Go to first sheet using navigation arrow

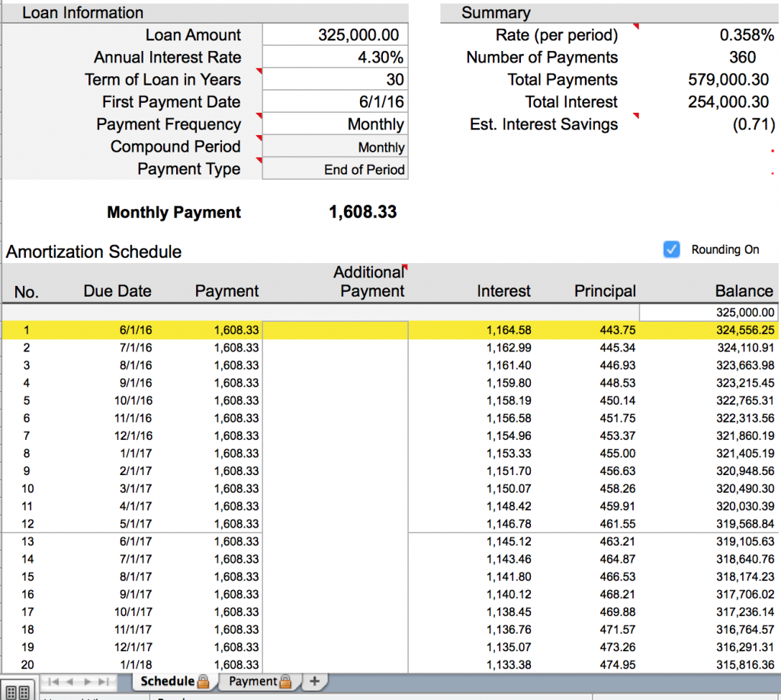(x=54, y=681)
